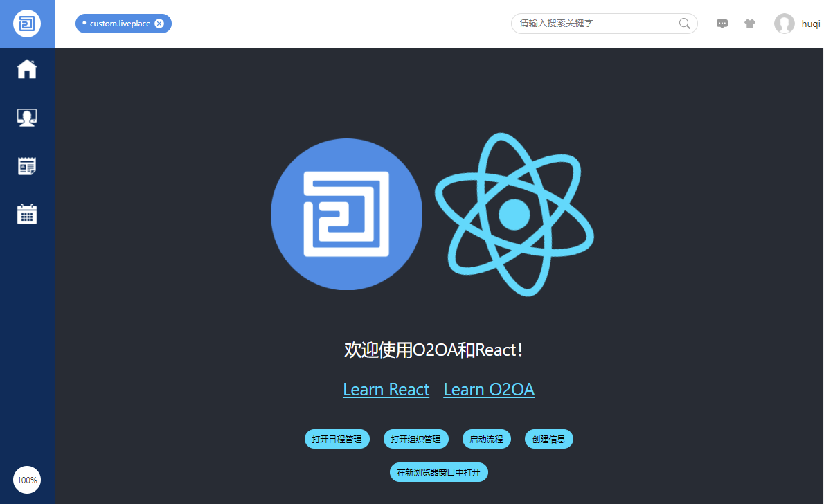Click the 100% zoom level indicator
Screen dimensions: 824x504
click(27, 480)
